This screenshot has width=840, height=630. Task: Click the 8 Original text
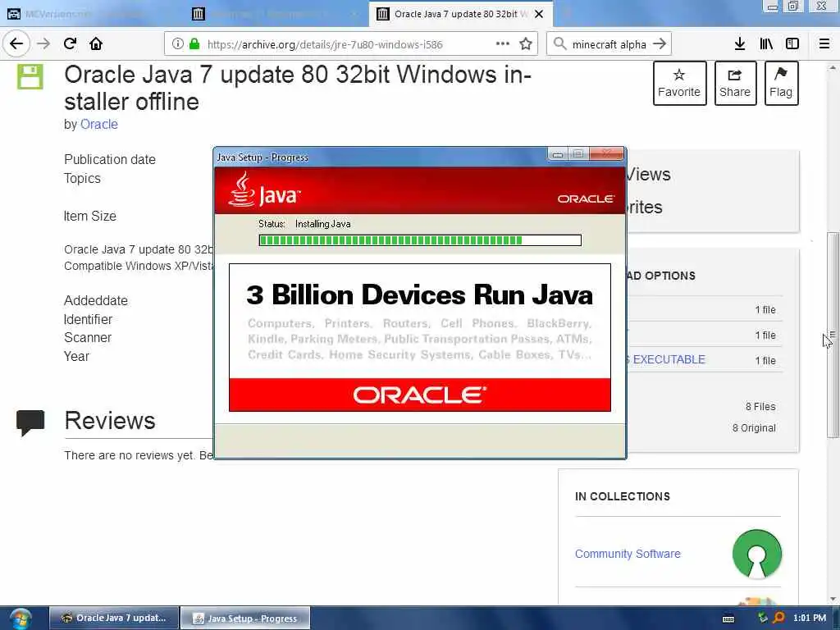pos(754,428)
